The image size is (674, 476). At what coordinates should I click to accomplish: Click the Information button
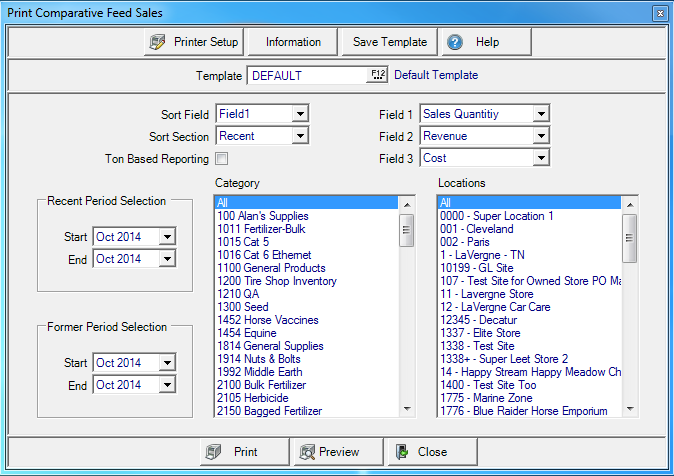pos(293,42)
